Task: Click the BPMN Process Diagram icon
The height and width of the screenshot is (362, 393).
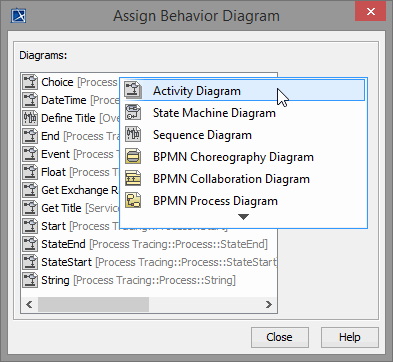Action: (x=133, y=201)
